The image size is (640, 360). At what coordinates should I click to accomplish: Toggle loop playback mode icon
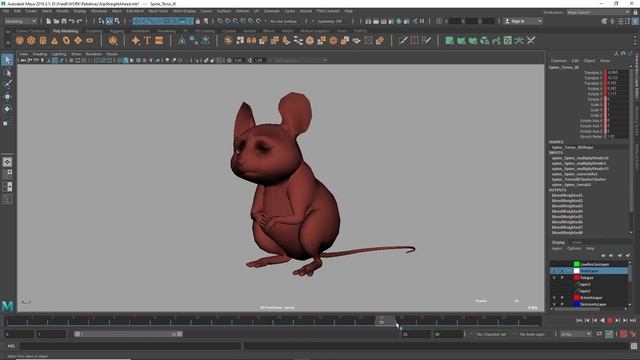tap(599, 334)
